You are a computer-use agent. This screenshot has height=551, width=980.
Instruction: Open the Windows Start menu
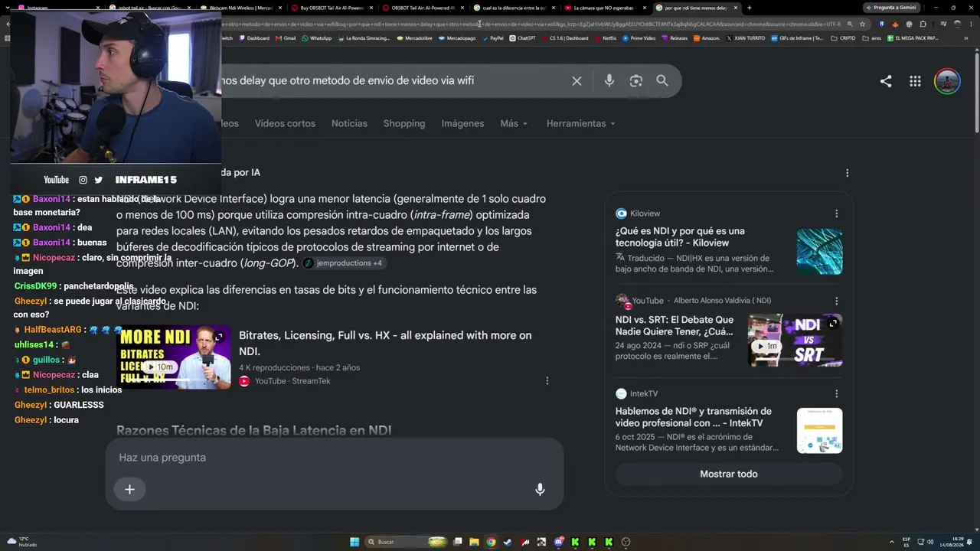click(x=354, y=542)
